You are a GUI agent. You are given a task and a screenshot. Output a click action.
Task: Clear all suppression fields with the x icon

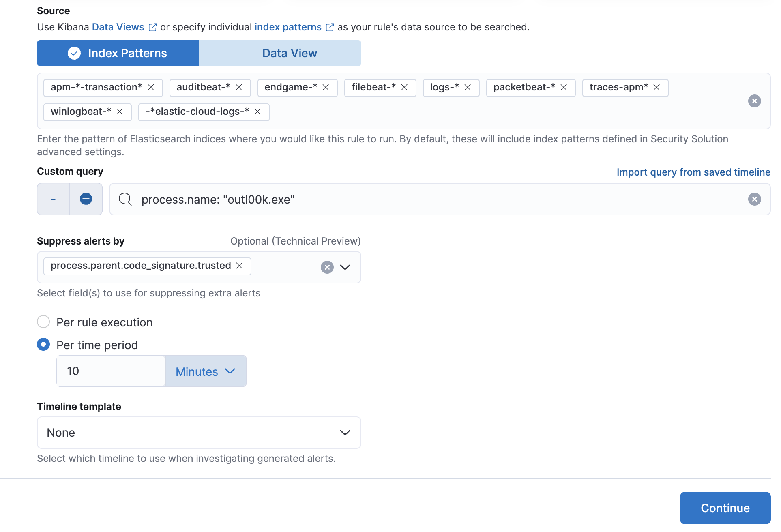327,267
